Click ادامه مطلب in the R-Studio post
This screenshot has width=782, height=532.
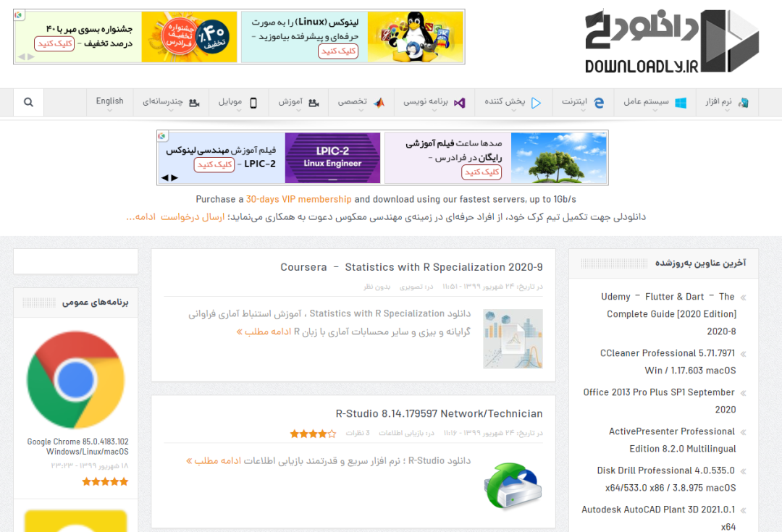[214, 460]
